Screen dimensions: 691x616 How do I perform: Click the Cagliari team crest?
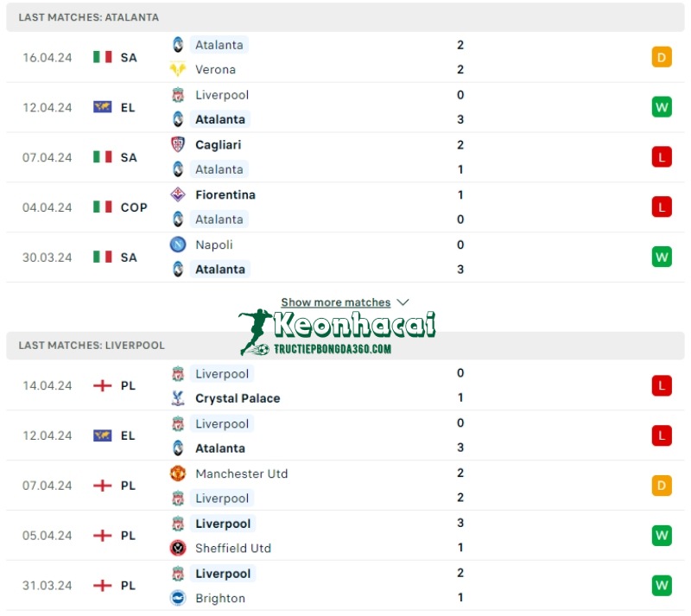(x=179, y=144)
